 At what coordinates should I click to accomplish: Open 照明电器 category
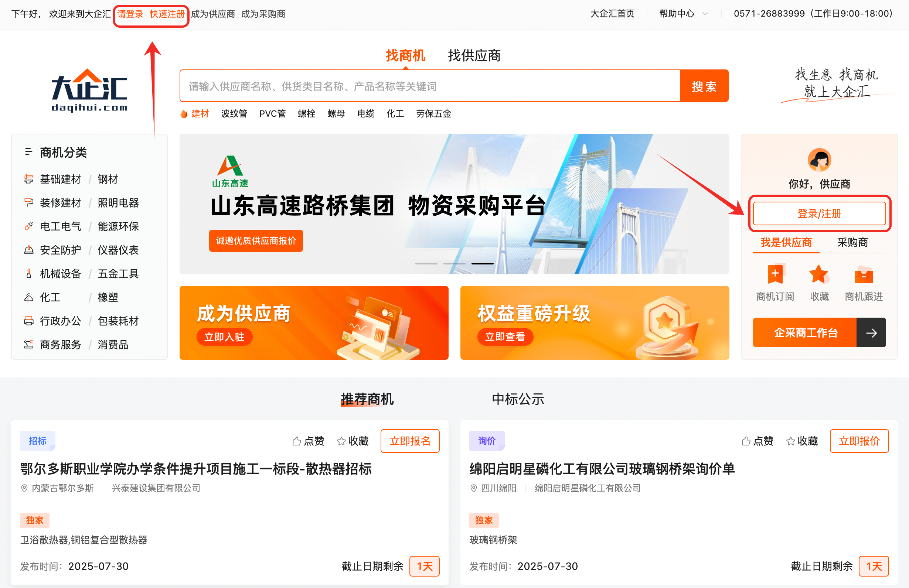point(118,203)
